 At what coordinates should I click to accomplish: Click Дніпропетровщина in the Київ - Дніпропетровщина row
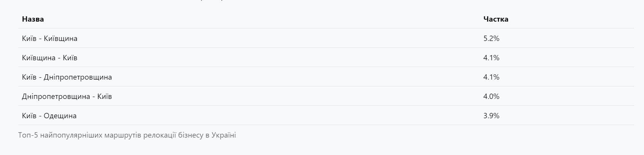point(78,77)
